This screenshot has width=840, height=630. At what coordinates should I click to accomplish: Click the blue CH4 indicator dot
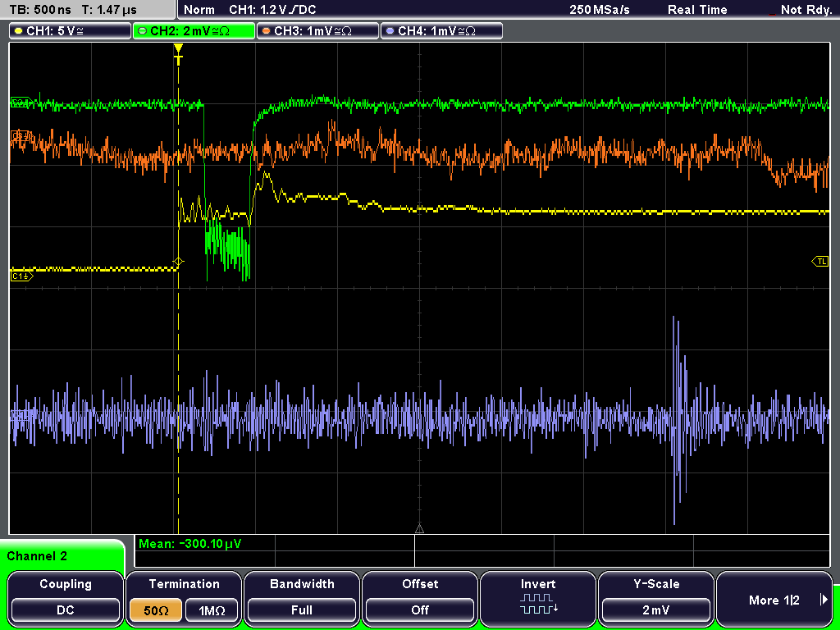[x=390, y=31]
